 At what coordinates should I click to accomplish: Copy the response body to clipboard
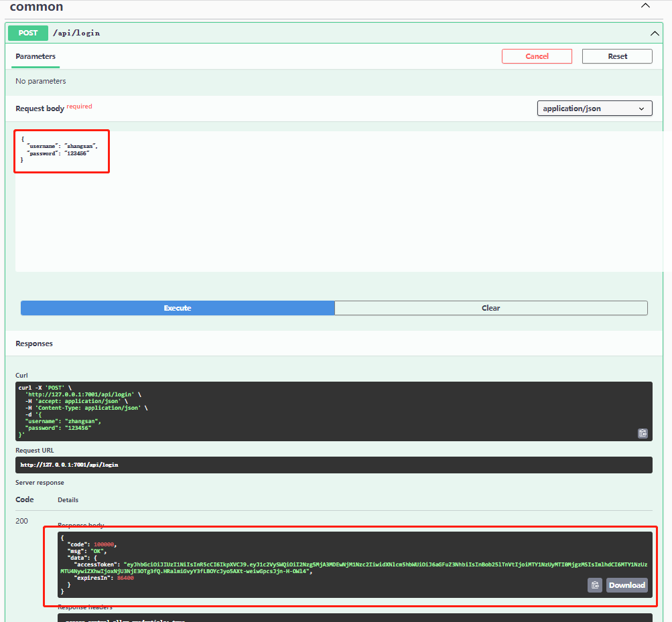point(595,585)
